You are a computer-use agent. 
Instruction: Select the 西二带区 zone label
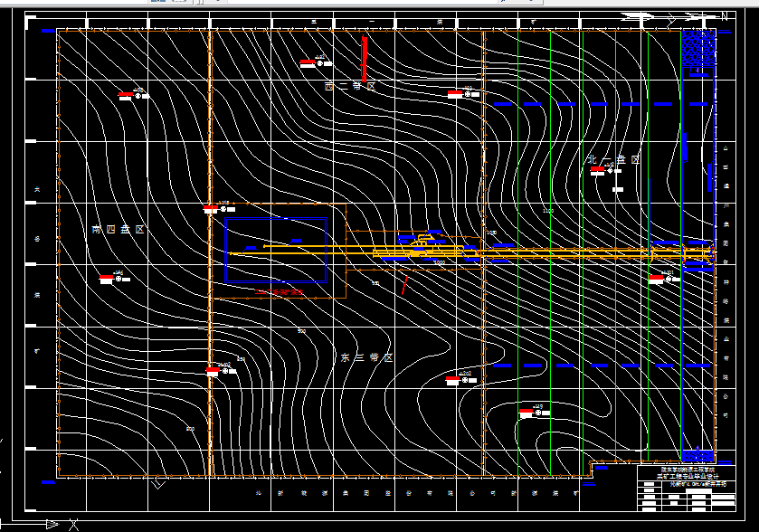[x=350, y=87]
